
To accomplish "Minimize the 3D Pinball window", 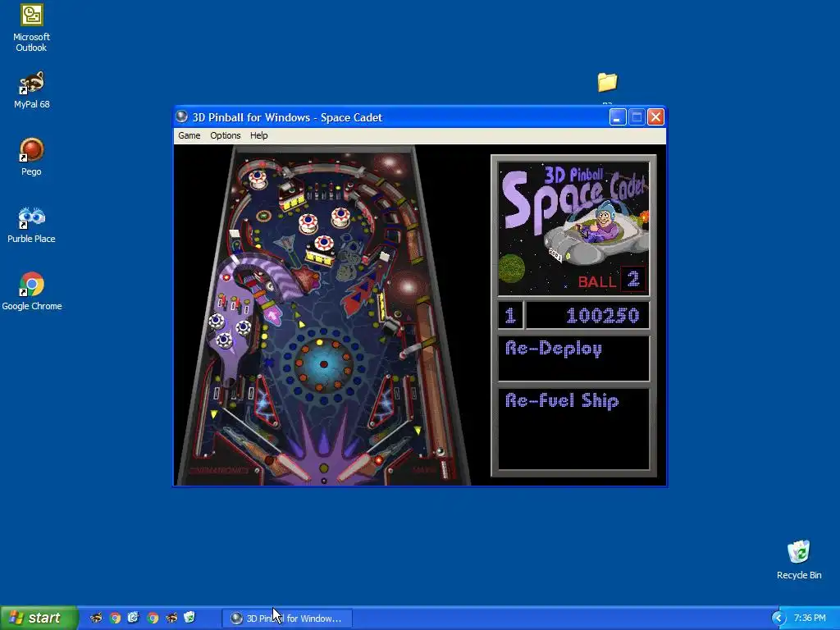I will click(618, 116).
